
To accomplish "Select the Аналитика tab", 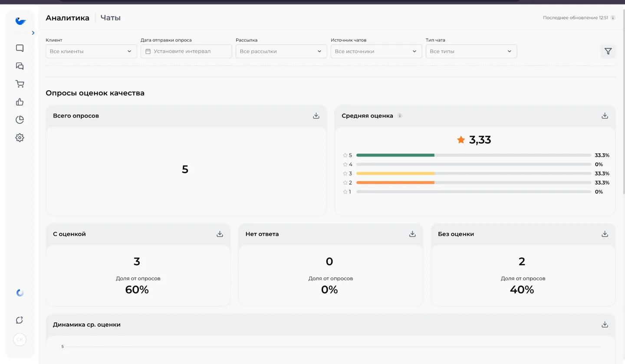I will pyautogui.click(x=67, y=18).
